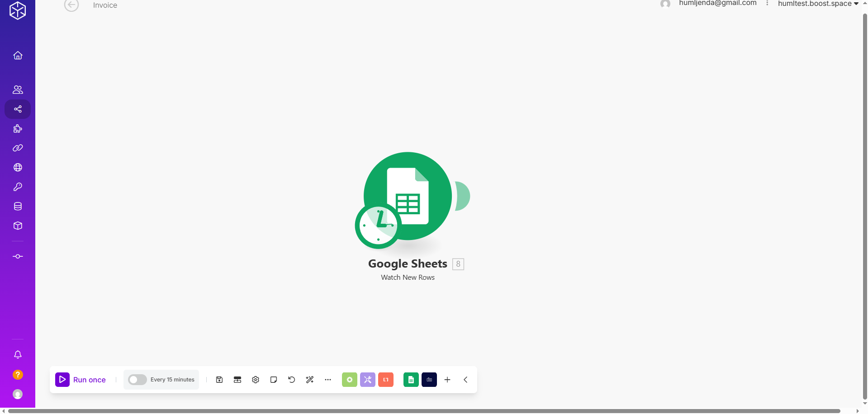Open the Google Sheets module on canvas
Viewport: 868px width, 414px height.
click(x=408, y=196)
